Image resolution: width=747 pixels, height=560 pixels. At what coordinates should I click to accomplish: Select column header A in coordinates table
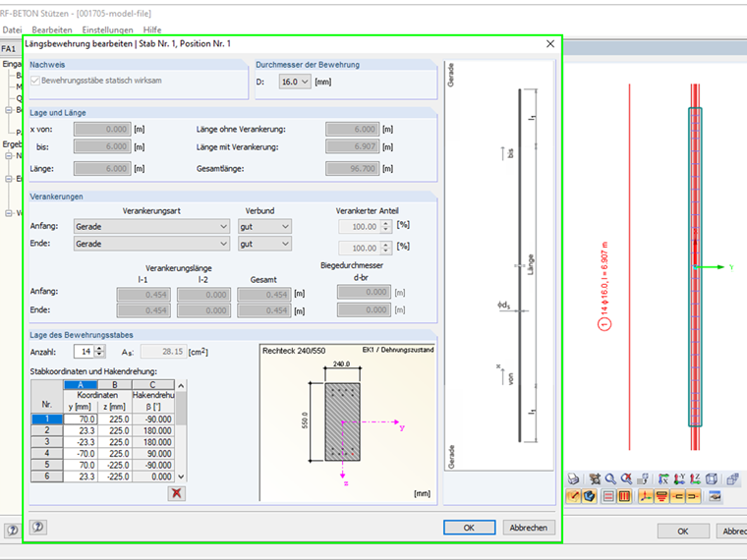(x=80, y=385)
